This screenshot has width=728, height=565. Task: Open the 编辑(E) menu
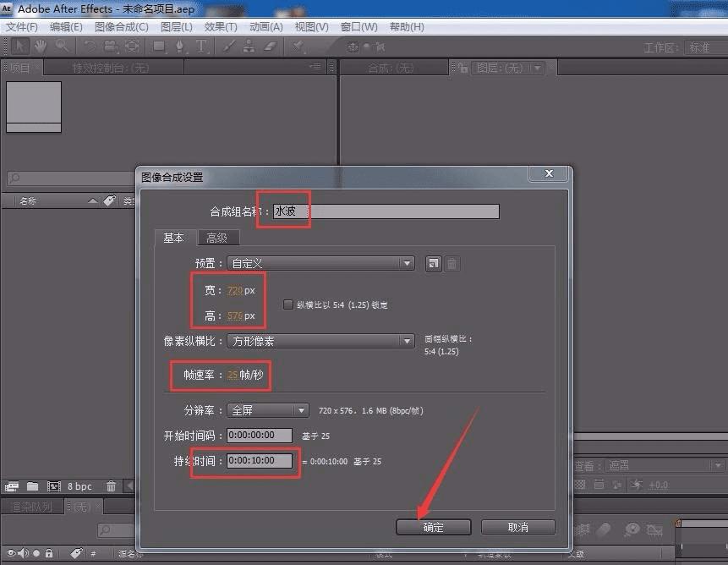[66, 27]
